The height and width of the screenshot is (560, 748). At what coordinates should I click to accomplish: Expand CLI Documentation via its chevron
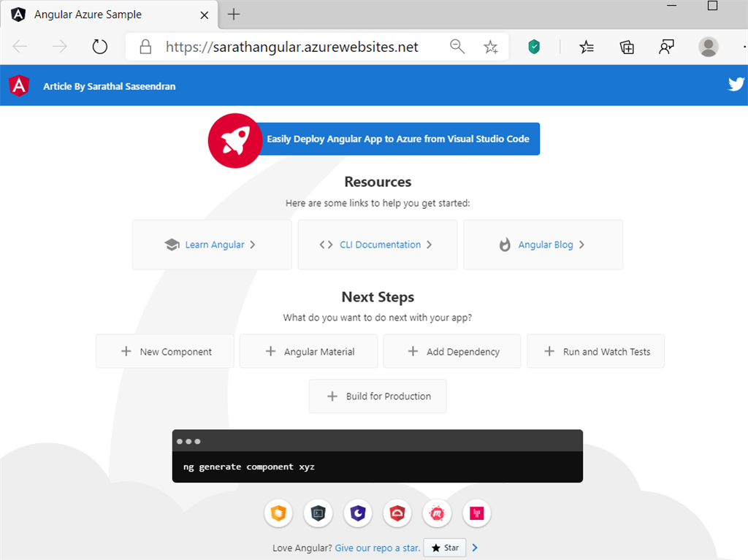430,245
